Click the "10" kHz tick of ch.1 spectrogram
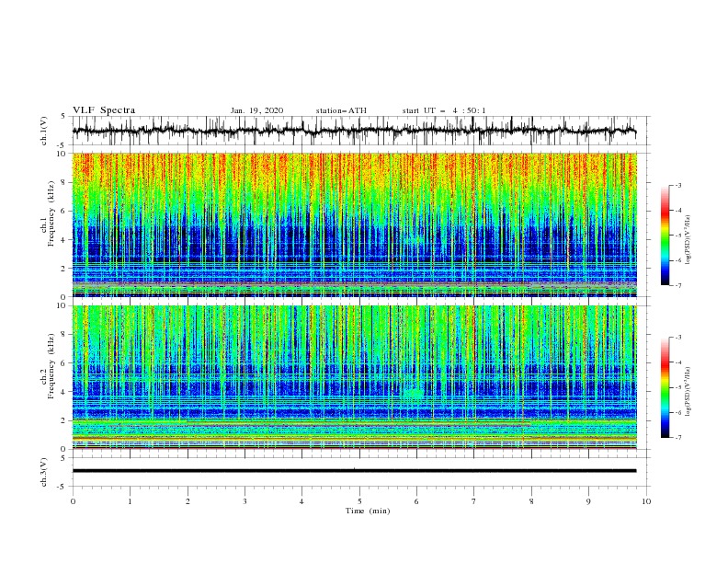The height and width of the screenshot is (563, 728). [x=62, y=154]
